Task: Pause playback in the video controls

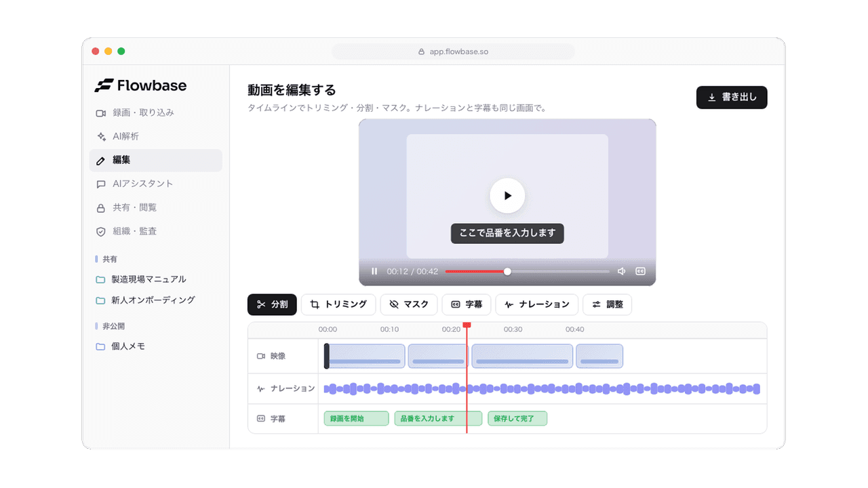Action: [374, 271]
